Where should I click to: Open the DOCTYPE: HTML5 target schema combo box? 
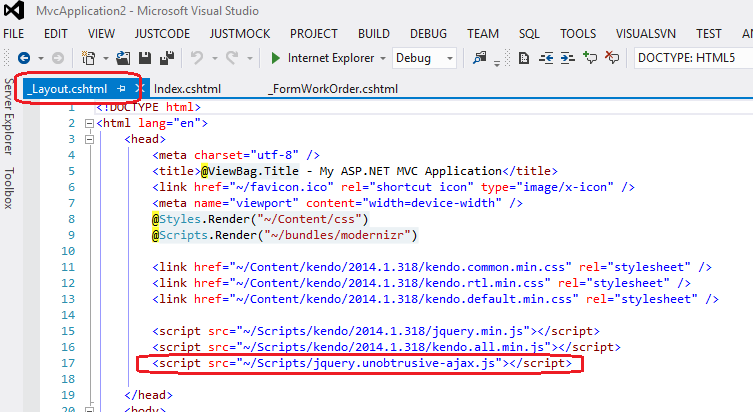pos(693,58)
